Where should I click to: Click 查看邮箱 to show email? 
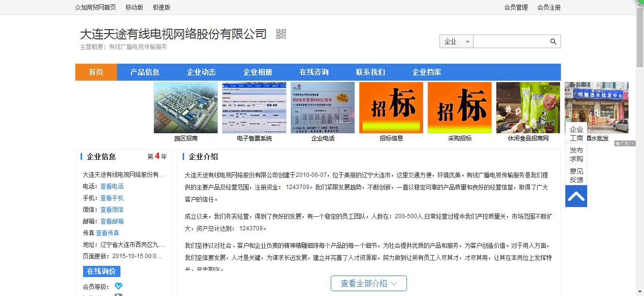point(112,221)
